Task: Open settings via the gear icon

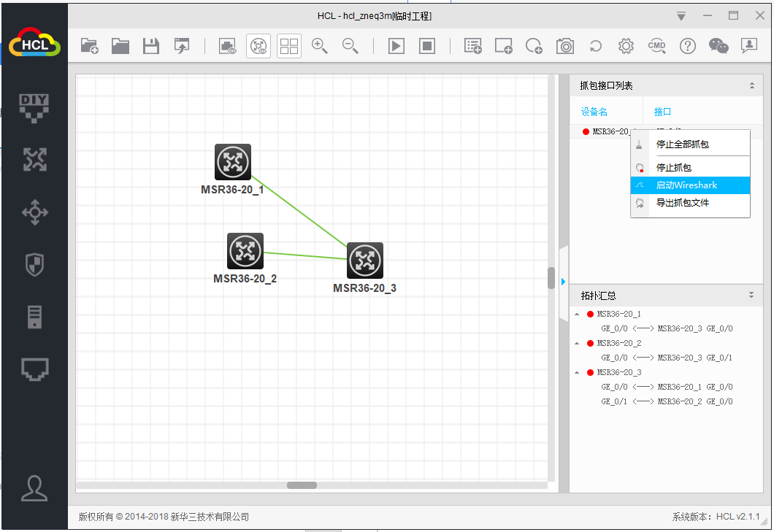Action: pyautogui.click(x=626, y=47)
